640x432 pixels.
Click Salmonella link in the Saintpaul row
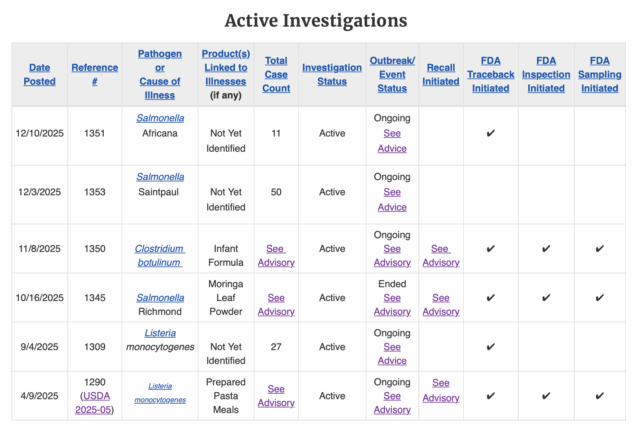tap(160, 177)
